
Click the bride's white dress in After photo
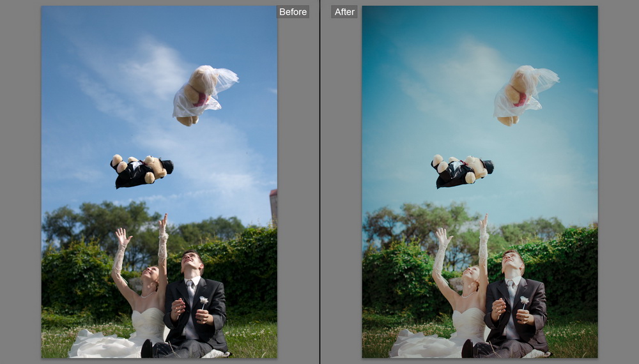436,342
